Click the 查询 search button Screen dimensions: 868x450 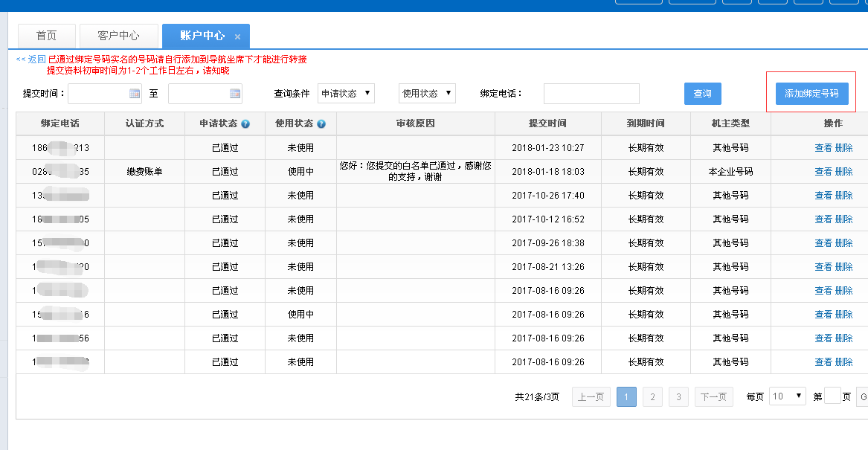tap(702, 94)
